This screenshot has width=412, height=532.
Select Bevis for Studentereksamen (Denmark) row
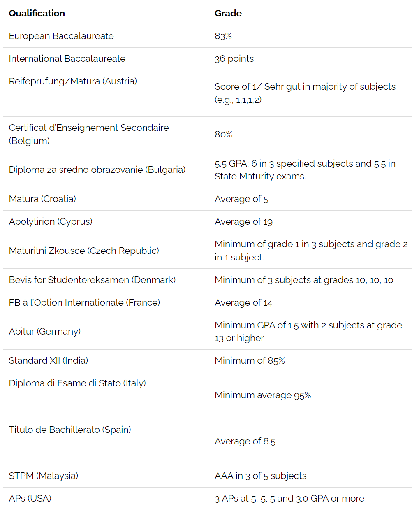(207, 280)
